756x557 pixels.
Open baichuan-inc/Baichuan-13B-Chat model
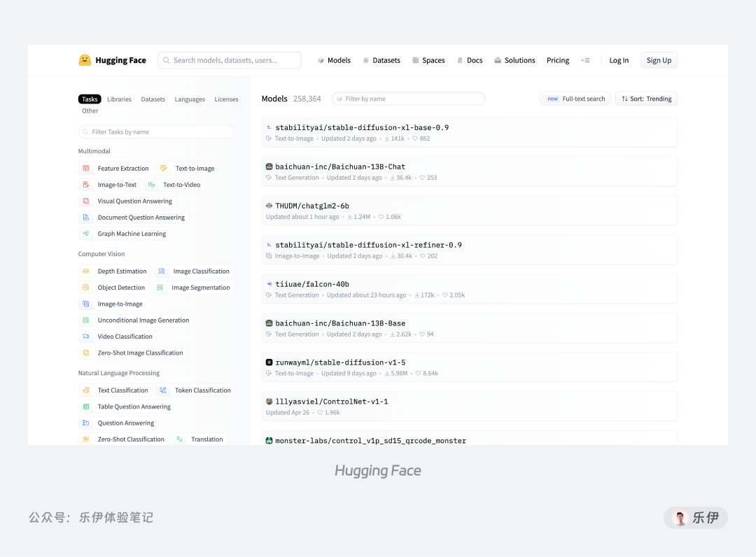[x=469, y=171]
